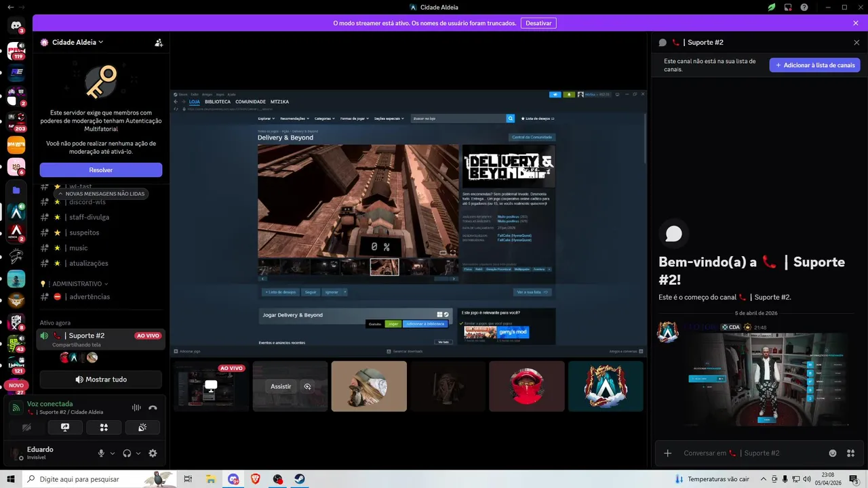Dismiss the streamer mode banner
The height and width of the screenshot is (488, 868).
pyautogui.click(x=856, y=23)
